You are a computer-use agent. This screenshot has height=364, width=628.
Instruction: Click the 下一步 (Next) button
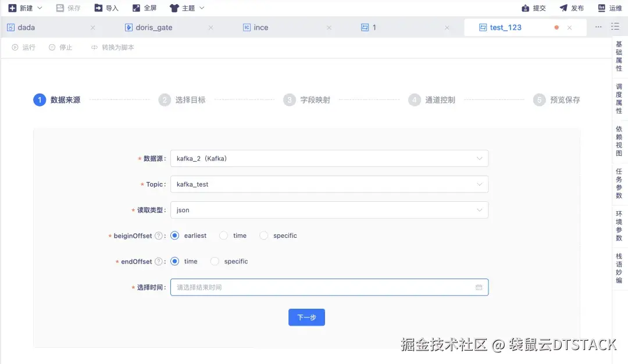306,317
